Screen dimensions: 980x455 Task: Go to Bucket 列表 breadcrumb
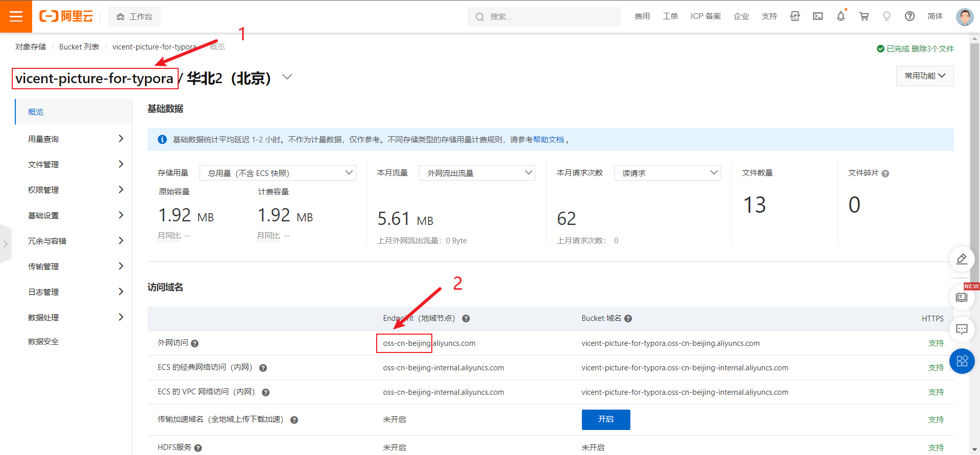click(79, 47)
